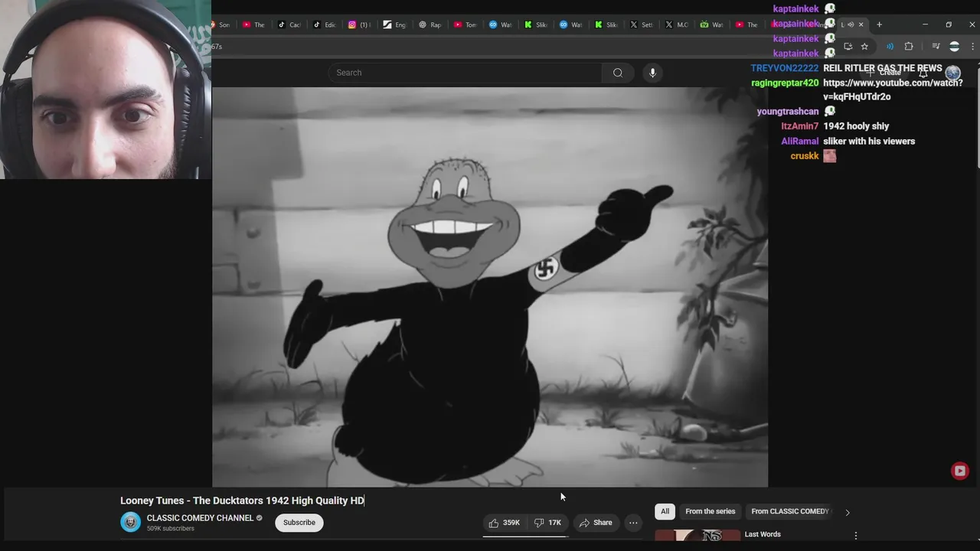This screenshot has height=551, width=980.
Task: Open CLASSIC COMEDY CHANNEL channel name link
Action: (200, 518)
